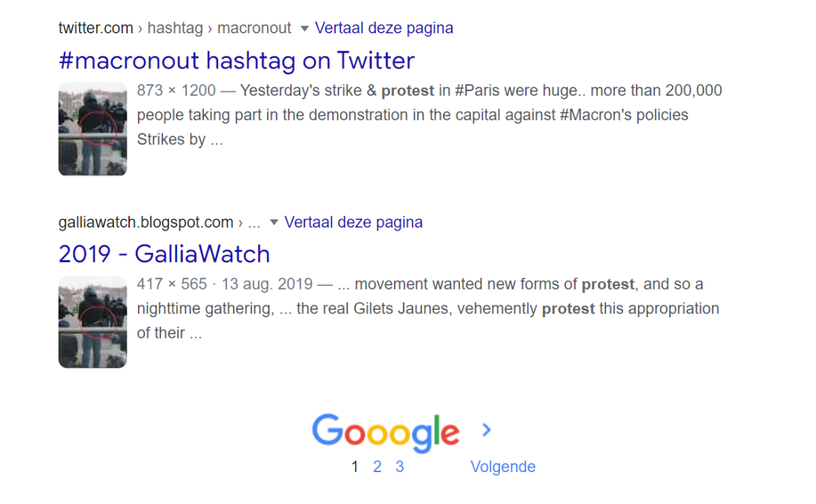The height and width of the screenshot is (504, 816).
Task: Open dropdown arrow next to galliawatch.blogspot.com
Action: [274, 222]
